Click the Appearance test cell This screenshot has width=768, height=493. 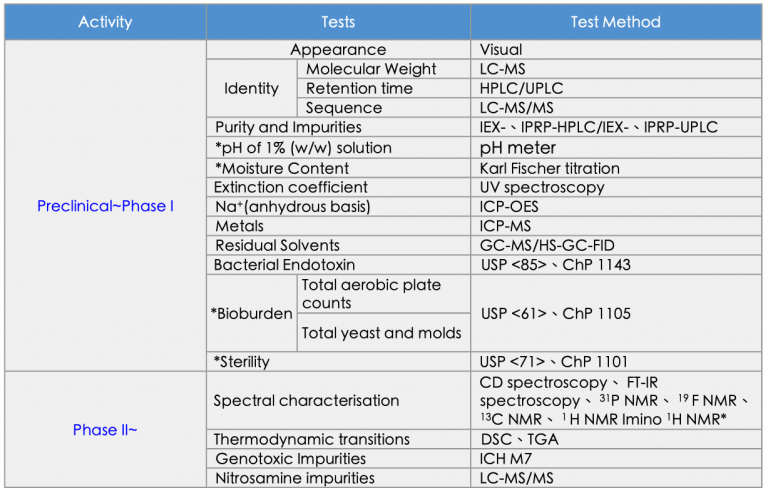pyautogui.click(x=338, y=50)
